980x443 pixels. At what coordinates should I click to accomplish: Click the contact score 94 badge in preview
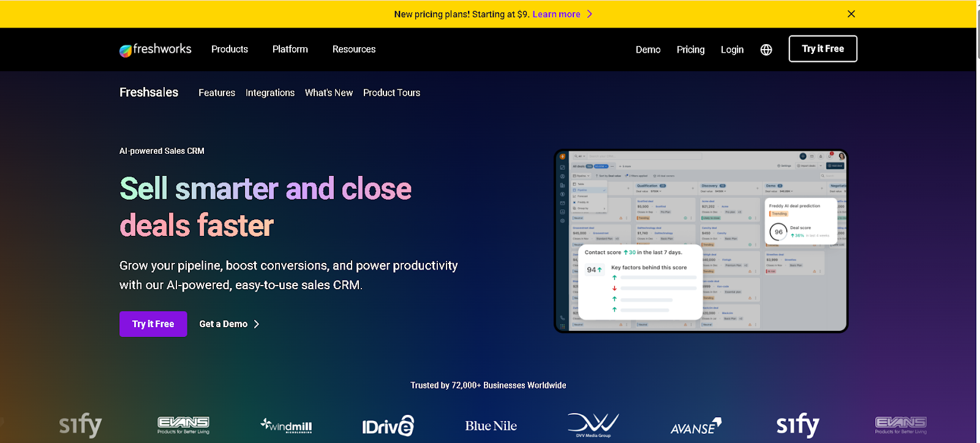[x=594, y=270]
